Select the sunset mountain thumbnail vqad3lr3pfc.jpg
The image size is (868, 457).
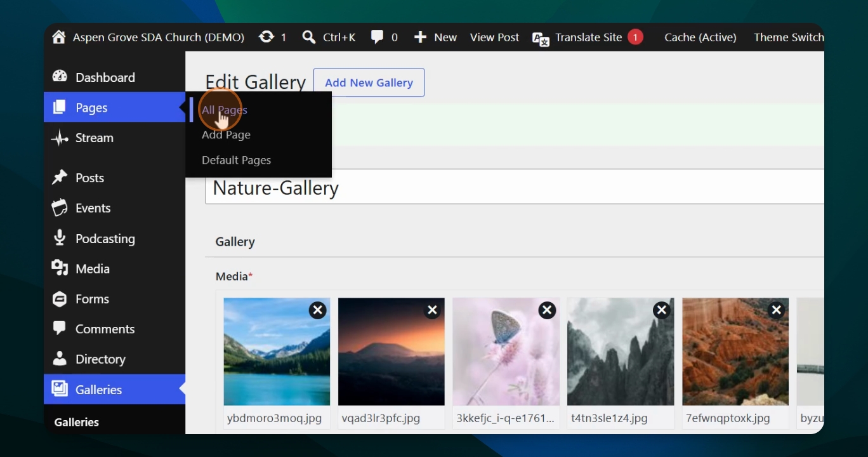point(391,352)
